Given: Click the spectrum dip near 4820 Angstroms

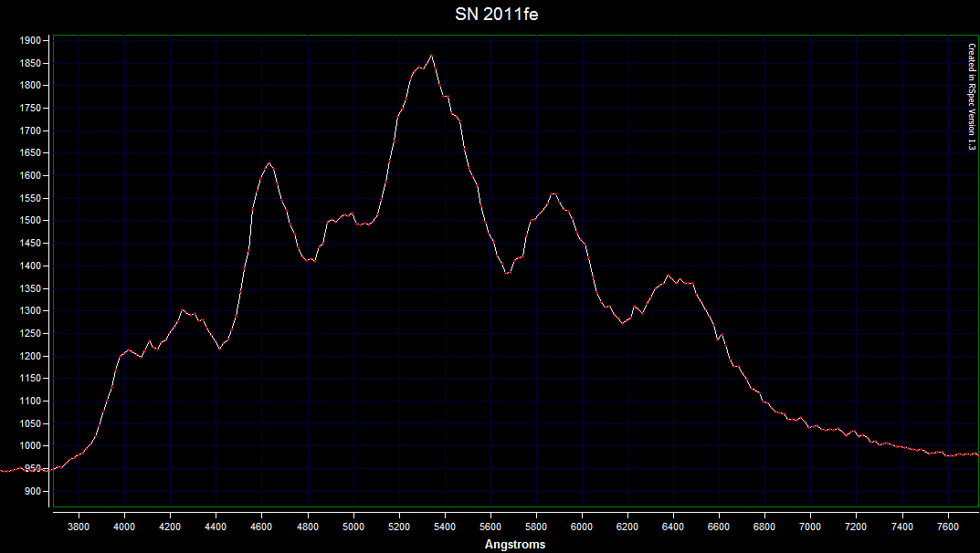Looking at the screenshot, I should 312,261.
